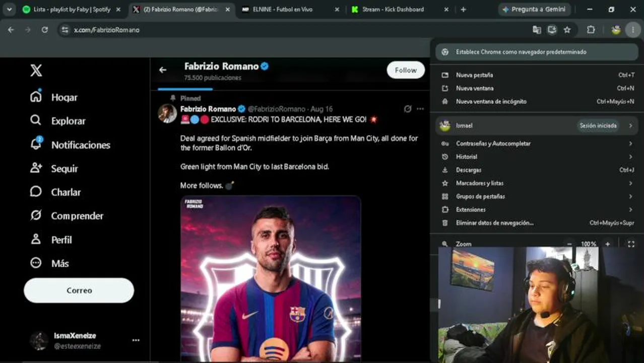The height and width of the screenshot is (363, 644).
Task: Switch to ELNINE Futbol en Vivo tab
Action: 290,9
